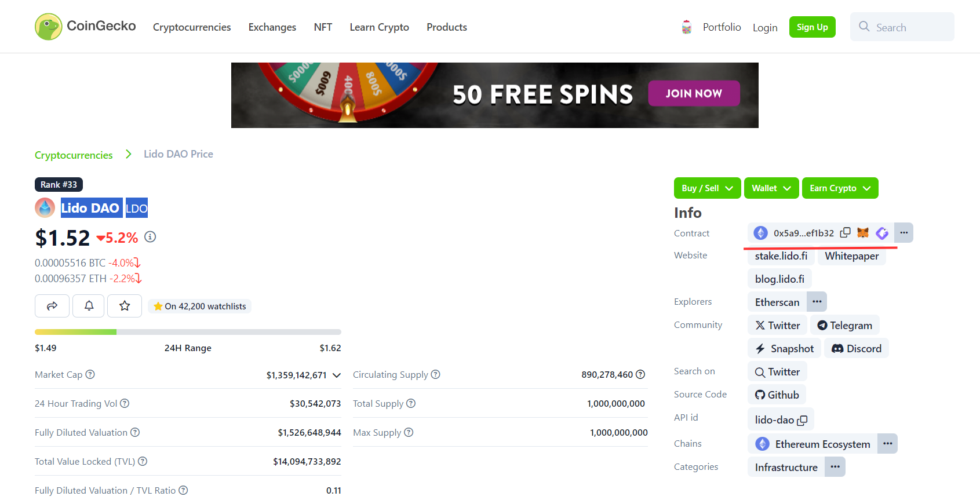Image resolution: width=980 pixels, height=500 pixels.
Task: Visit the stake.lido.fi website link
Action: coord(781,256)
